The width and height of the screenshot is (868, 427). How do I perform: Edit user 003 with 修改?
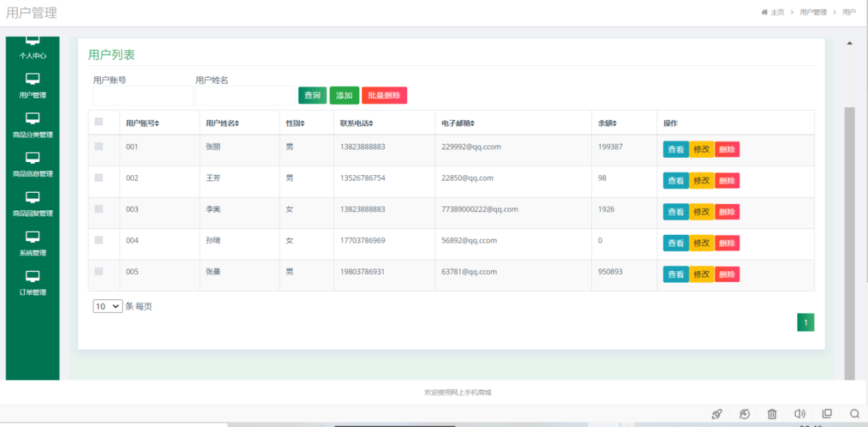(702, 212)
